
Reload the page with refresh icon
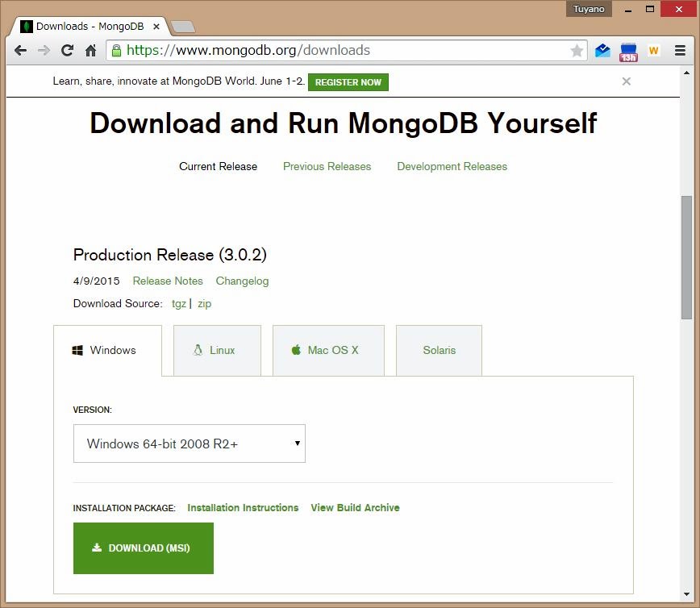[x=68, y=50]
